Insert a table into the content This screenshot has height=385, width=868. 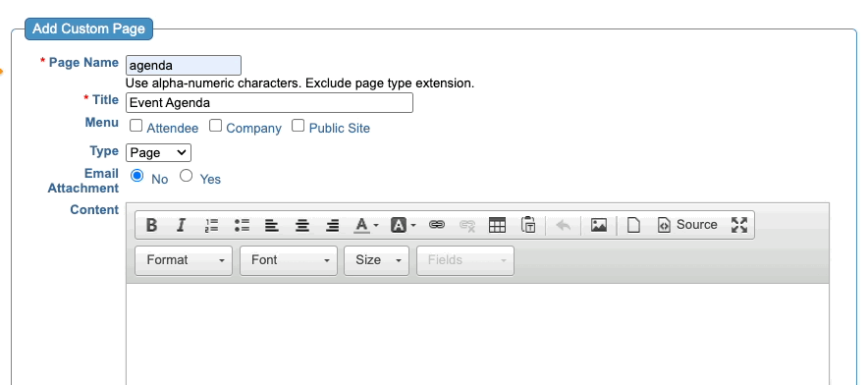coord(497,225)
